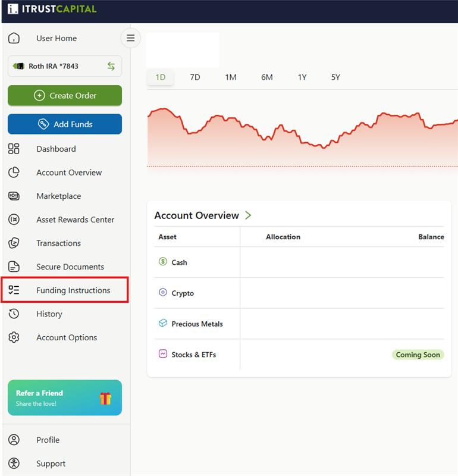Select the Precious Metals row label
Viewport: 458px width, 476px height.
point(197,324)
